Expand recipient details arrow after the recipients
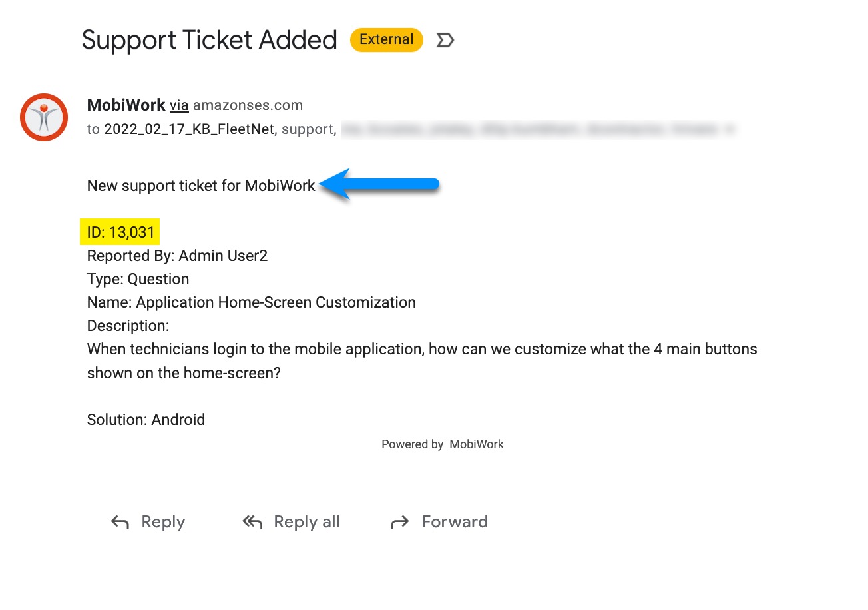This screenshot has width=868, height=610. click(730, 130)
